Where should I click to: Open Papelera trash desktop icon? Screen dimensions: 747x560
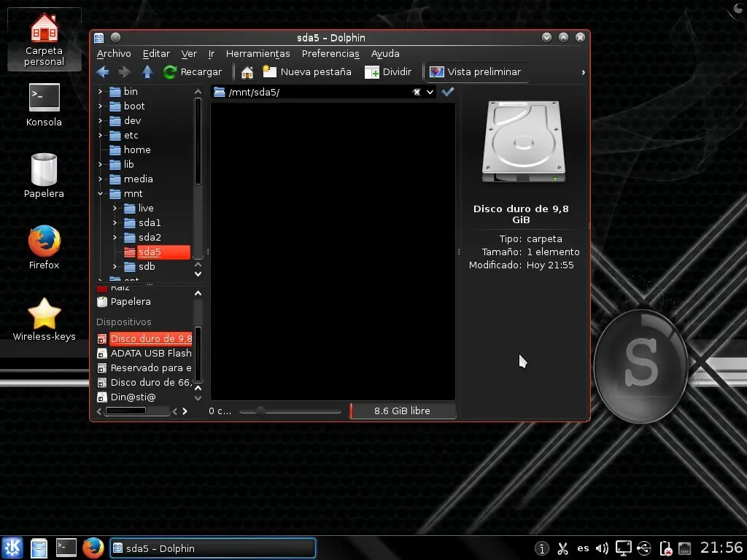(x=44, y=176)
